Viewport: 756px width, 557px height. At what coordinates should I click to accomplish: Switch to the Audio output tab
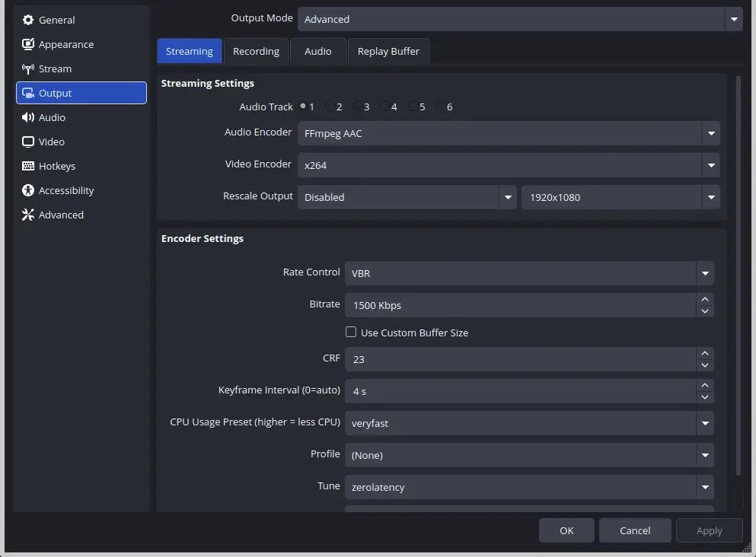pos(317,51)
